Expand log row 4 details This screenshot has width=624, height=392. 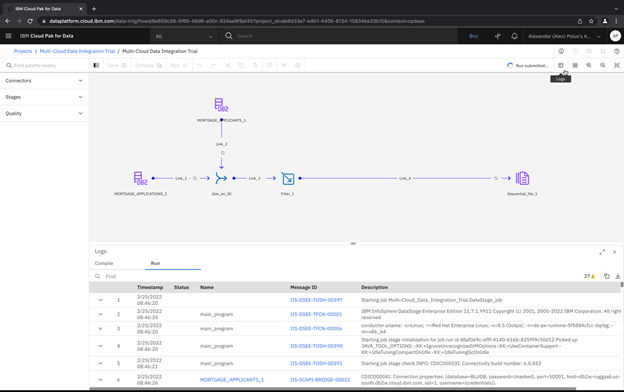point(100,346)
